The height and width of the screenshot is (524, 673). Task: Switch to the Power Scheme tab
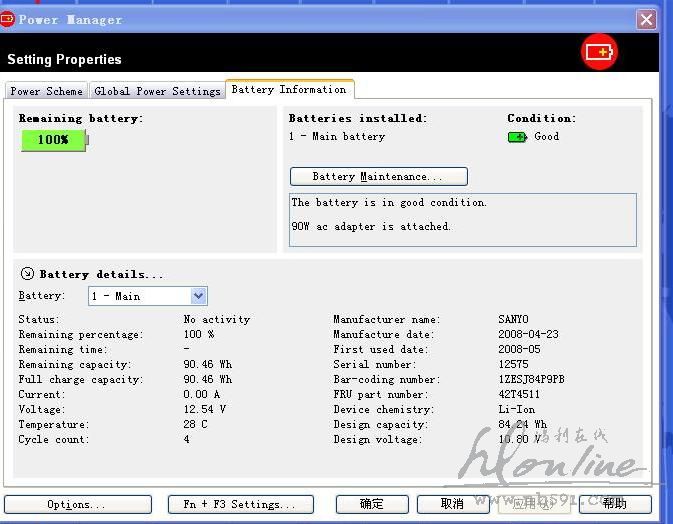coord(46,91)
